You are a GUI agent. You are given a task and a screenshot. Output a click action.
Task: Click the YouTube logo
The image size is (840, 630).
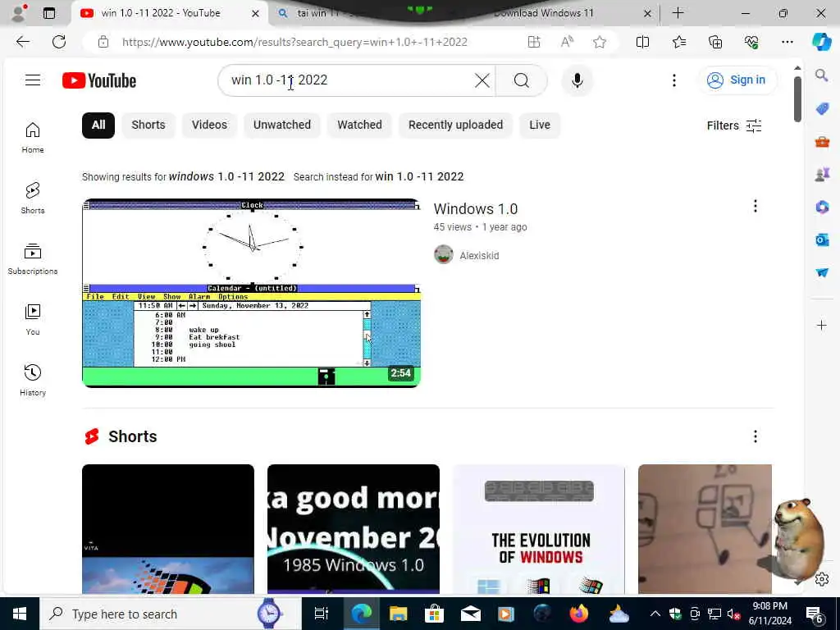pos(99,80)
